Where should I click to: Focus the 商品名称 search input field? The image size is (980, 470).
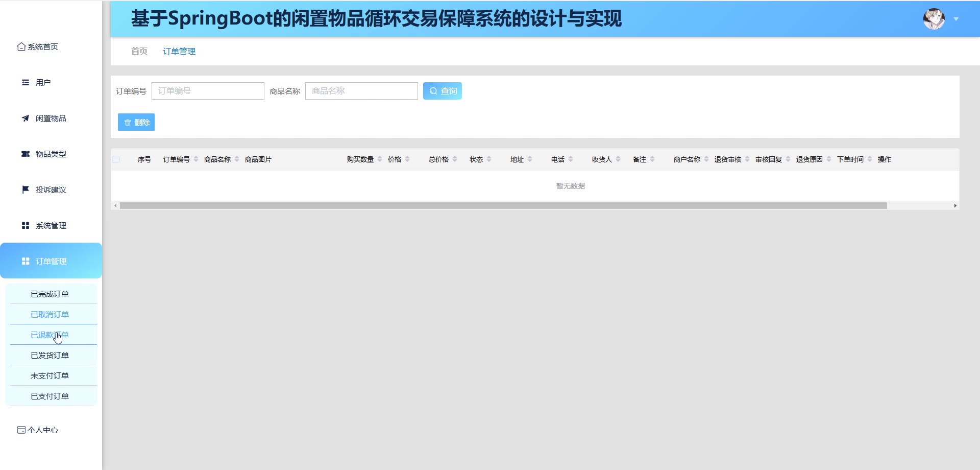(361, 91)
